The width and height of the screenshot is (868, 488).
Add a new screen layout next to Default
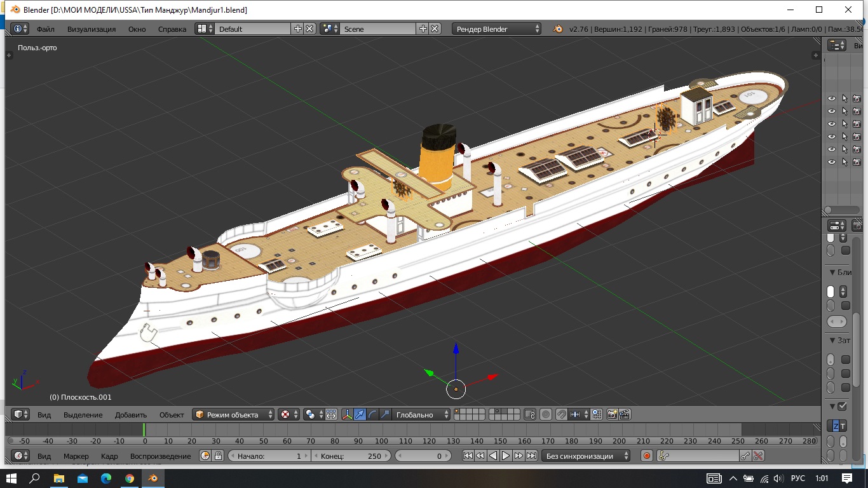pos(297,29)
